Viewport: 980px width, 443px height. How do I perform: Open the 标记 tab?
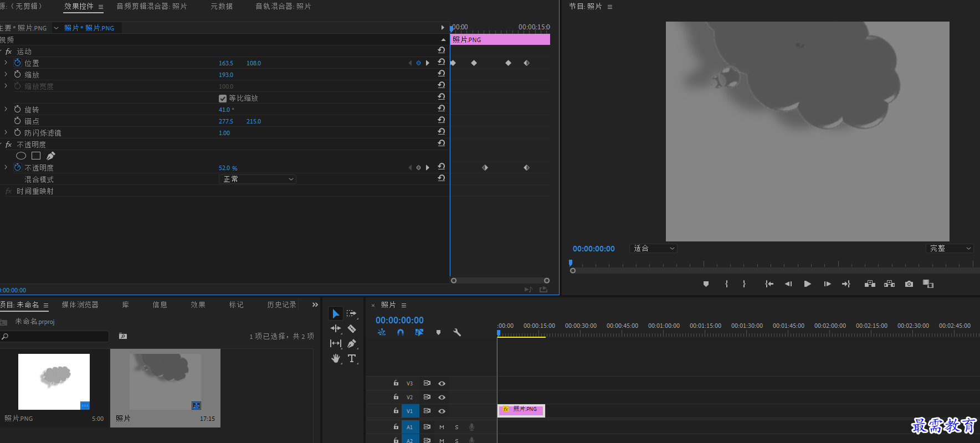(237, 305)
